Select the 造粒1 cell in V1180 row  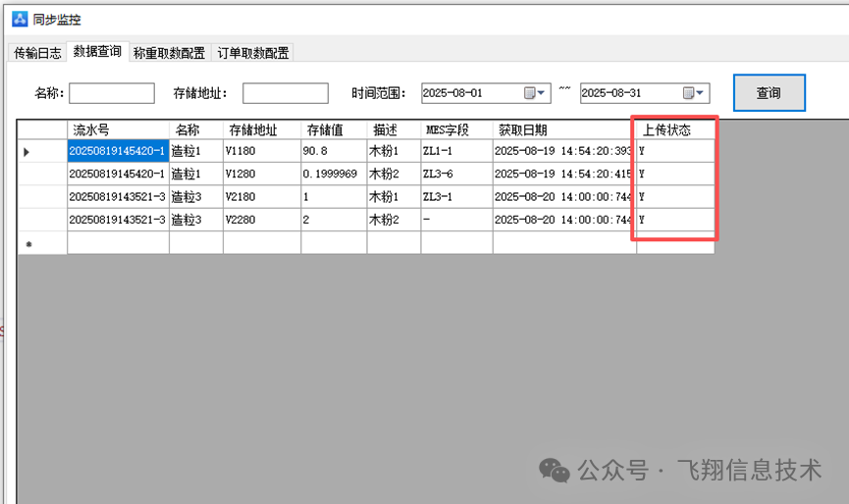pos(196,151)
